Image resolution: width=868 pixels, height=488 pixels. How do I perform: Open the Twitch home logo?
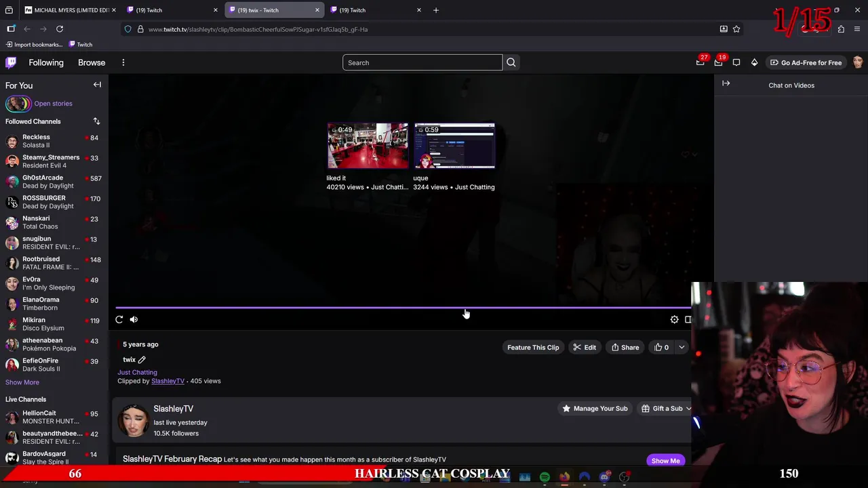11,62
